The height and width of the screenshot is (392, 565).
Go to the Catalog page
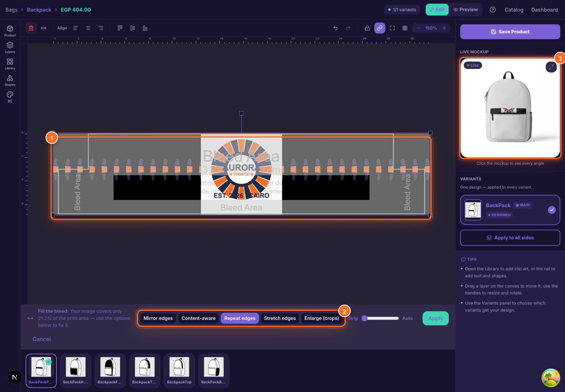pyautogui.click(x=514, y=10)
